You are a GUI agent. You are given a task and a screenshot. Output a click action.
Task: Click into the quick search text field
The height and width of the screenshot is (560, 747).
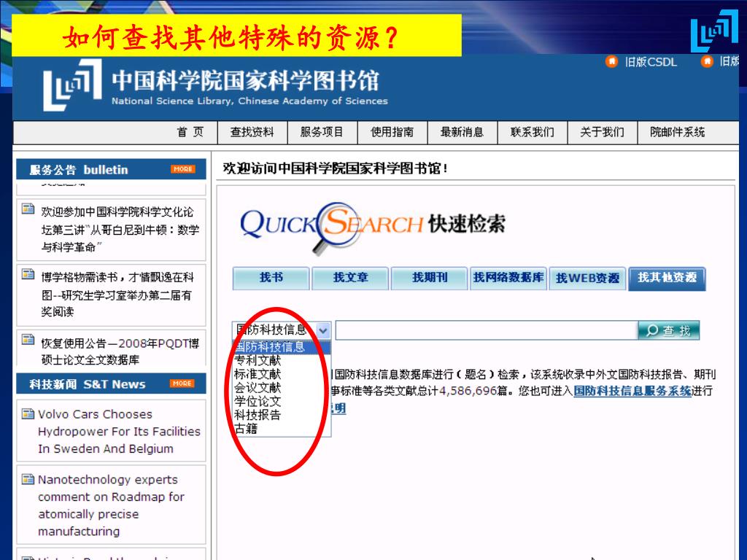[487, 330]
